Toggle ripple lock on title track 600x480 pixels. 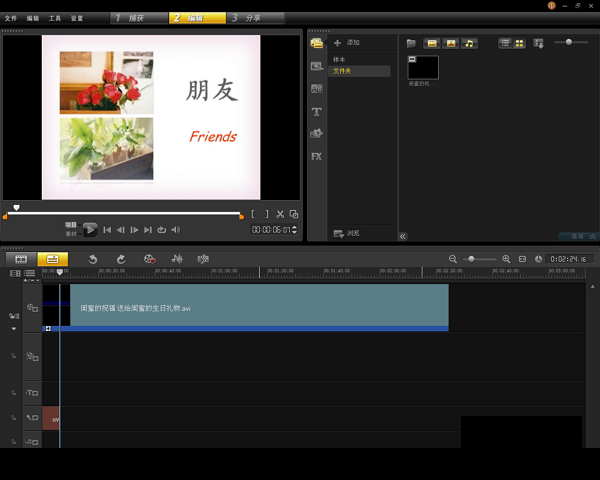(x=13, y=393)
